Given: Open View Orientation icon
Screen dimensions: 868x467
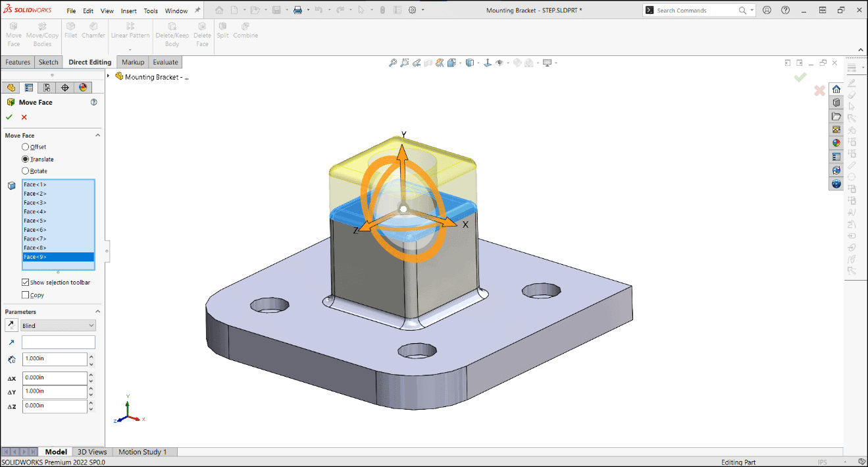Looking at the screenshot, I should [x=451, y=63].
